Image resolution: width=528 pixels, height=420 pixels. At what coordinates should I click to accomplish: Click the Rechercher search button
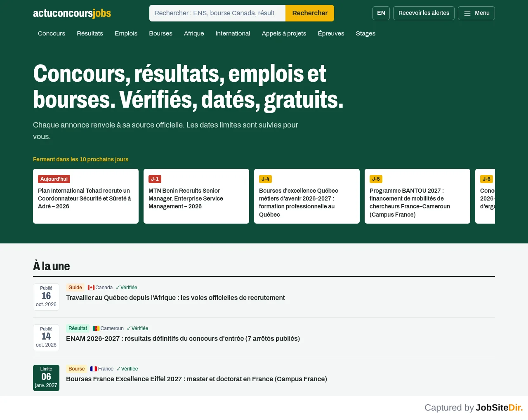(x=310, y=13)
